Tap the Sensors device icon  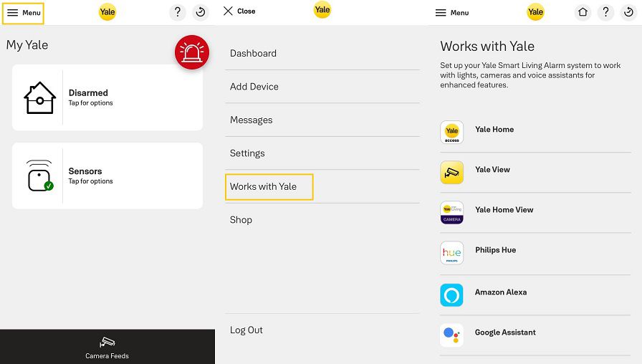(39, 176)
